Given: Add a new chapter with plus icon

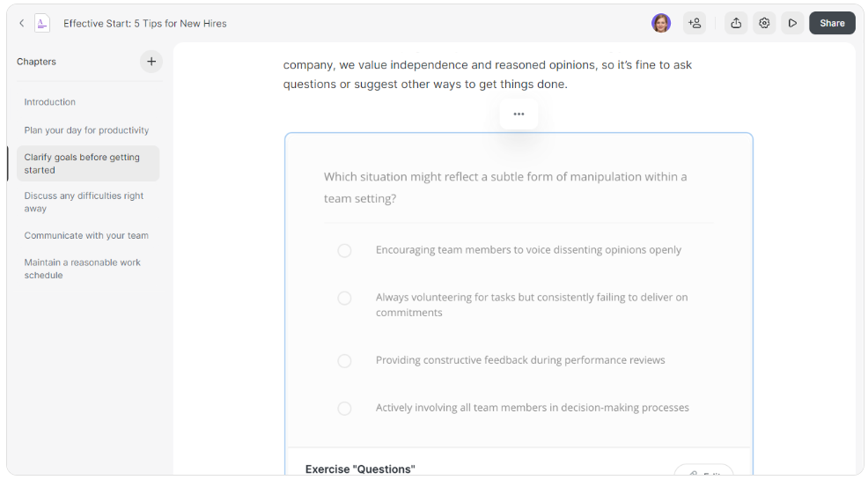Looking at the screenshot, I should pos(151,62).
